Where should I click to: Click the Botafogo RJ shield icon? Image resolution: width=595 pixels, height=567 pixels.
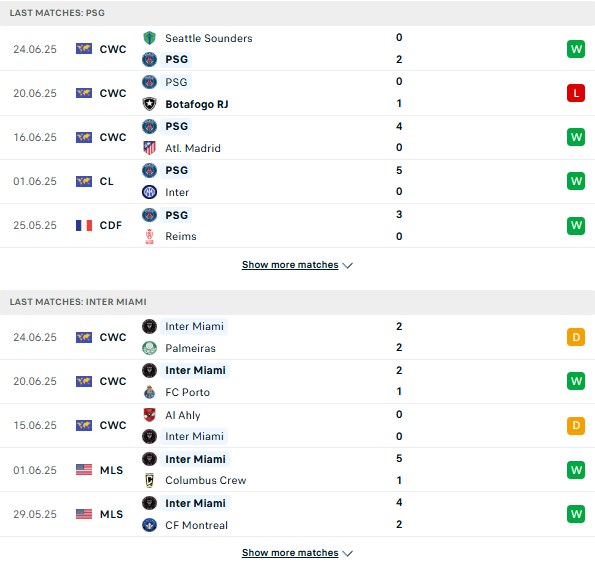(150, 104)
